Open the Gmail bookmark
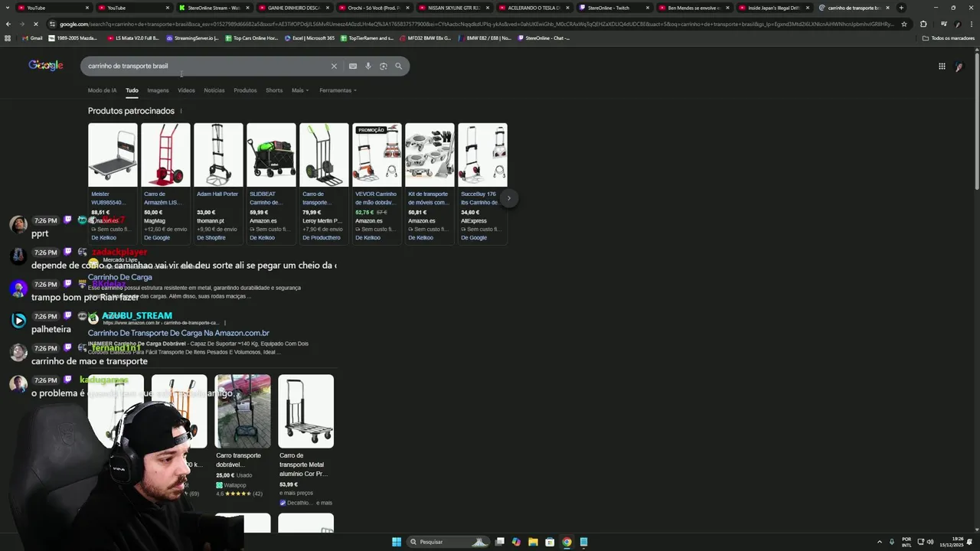 pyautogui.click(x=31, y=37)
